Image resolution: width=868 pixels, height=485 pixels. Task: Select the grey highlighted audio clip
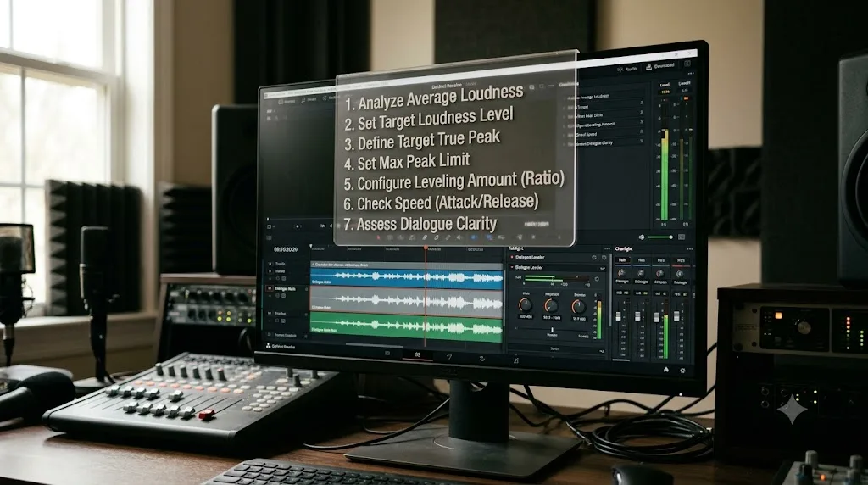406,300
